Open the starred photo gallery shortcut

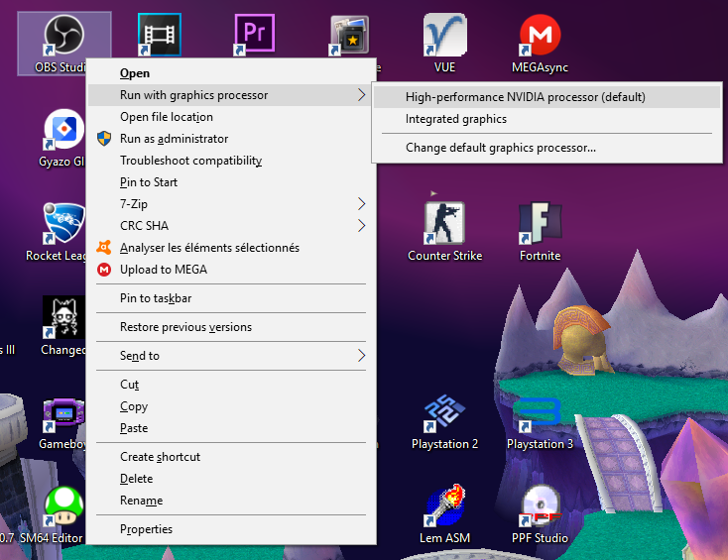click(349, 35)
